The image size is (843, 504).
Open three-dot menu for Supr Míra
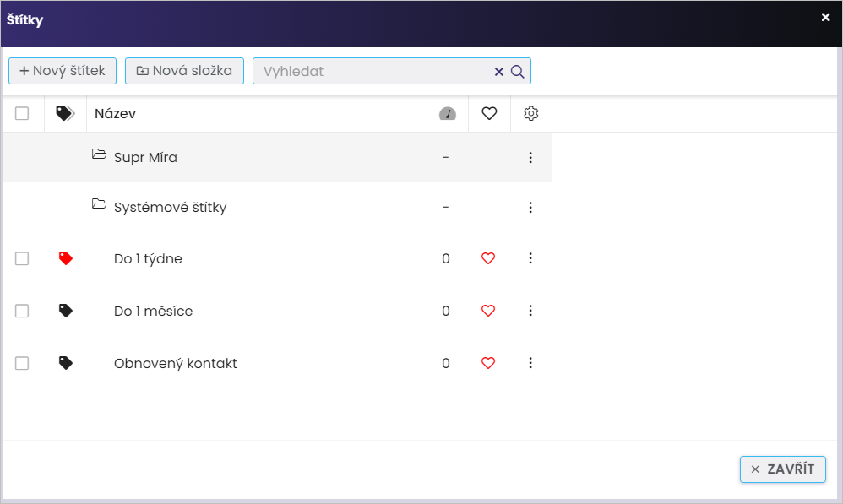pos(530,157)
